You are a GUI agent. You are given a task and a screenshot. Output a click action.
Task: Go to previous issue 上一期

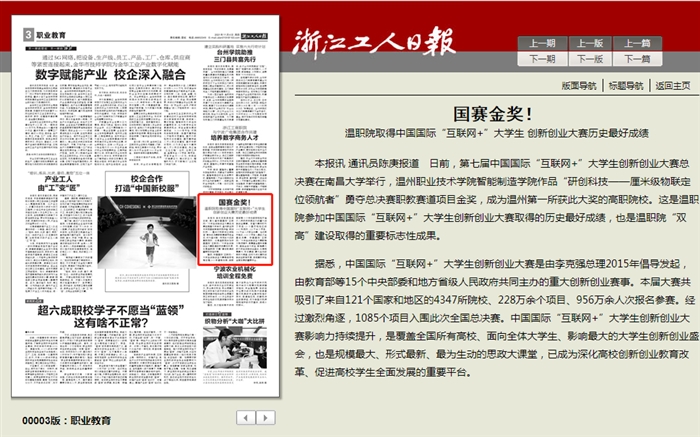543,43
